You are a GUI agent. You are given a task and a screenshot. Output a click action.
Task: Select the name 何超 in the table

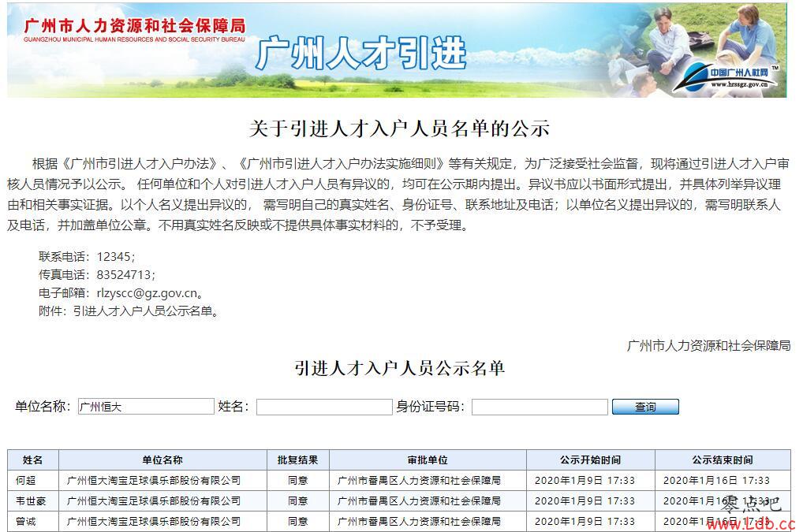[26, 480]
